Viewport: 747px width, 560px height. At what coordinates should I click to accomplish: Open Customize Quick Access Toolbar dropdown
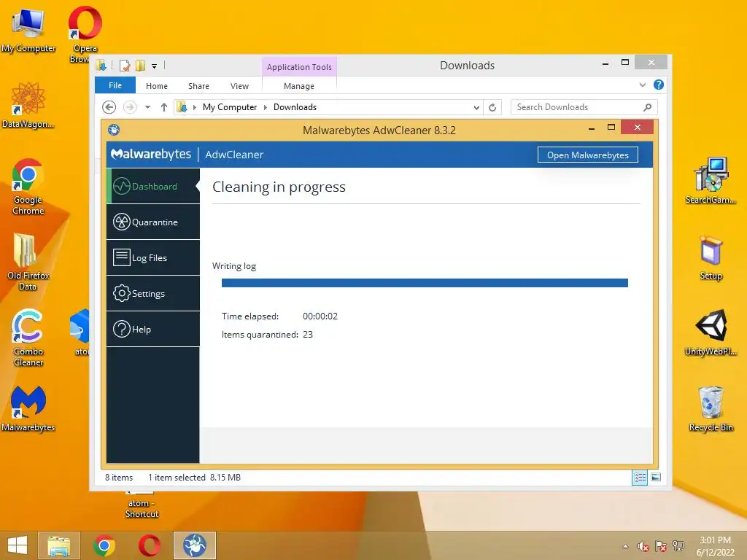pos(155,66)
